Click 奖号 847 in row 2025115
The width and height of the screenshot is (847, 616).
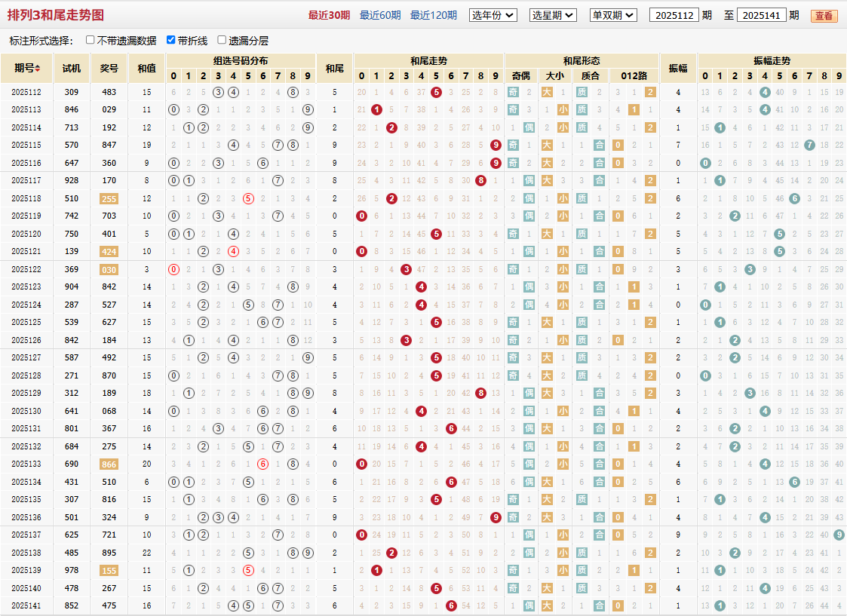tap(109, 146)
